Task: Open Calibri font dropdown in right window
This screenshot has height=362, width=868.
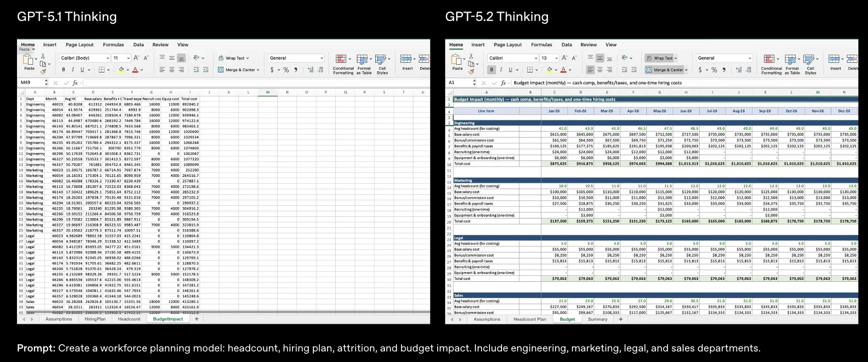Action: (x=536, y=58)
